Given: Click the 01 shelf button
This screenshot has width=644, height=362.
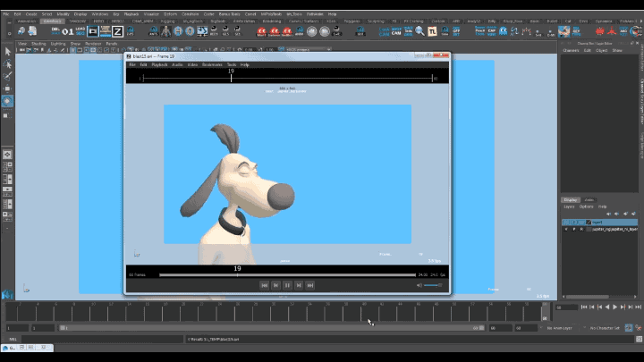Looking at the screenshot, I should pyautogui.click(x=68, y=31).
